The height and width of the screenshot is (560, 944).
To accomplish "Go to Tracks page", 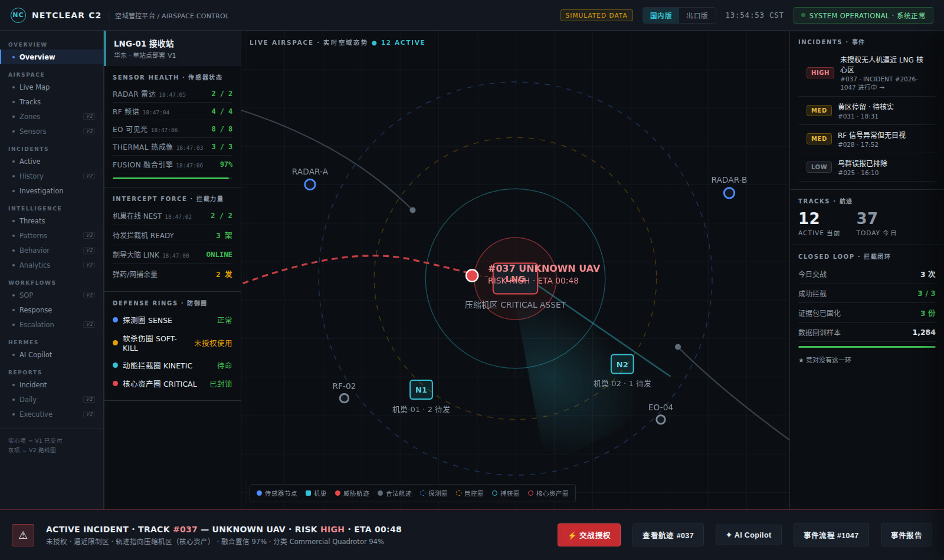I will pos(52,102).
